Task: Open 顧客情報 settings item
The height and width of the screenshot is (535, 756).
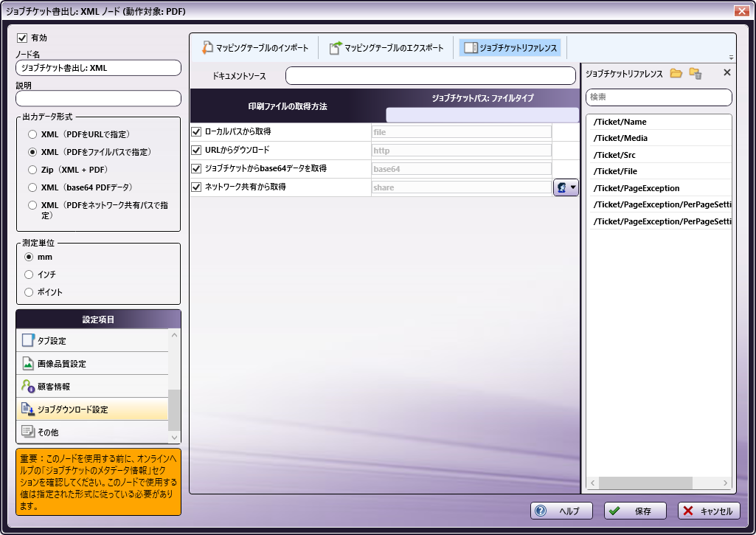Action: click(x=92, y=386)
